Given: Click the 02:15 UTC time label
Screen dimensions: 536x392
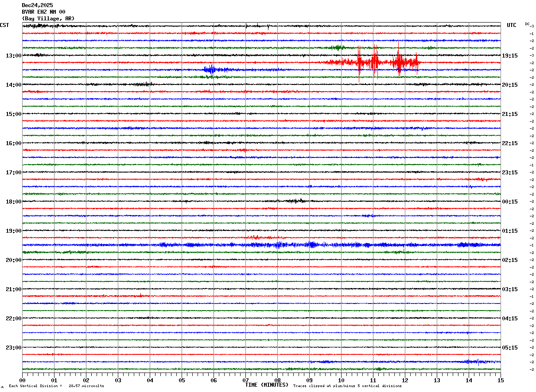Looking at the screenshot, I should [x=510, y=260].
